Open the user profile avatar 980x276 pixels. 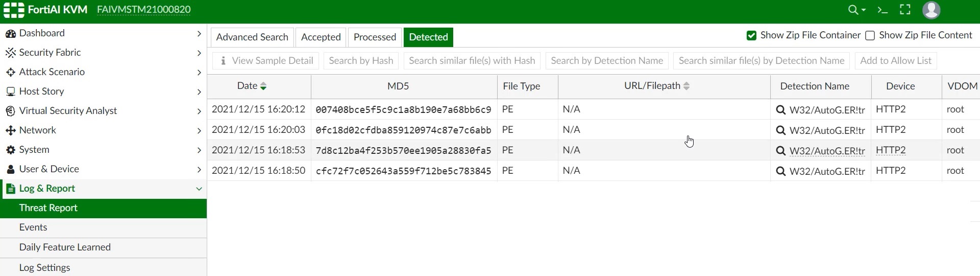click(931, 10)
